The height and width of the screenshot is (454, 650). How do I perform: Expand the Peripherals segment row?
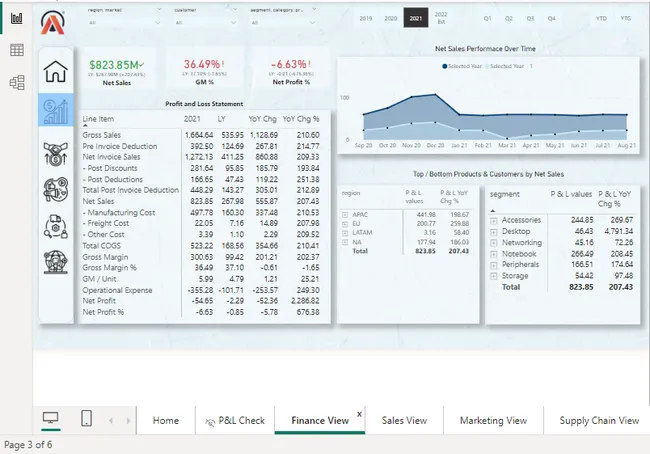click(494, 265)
